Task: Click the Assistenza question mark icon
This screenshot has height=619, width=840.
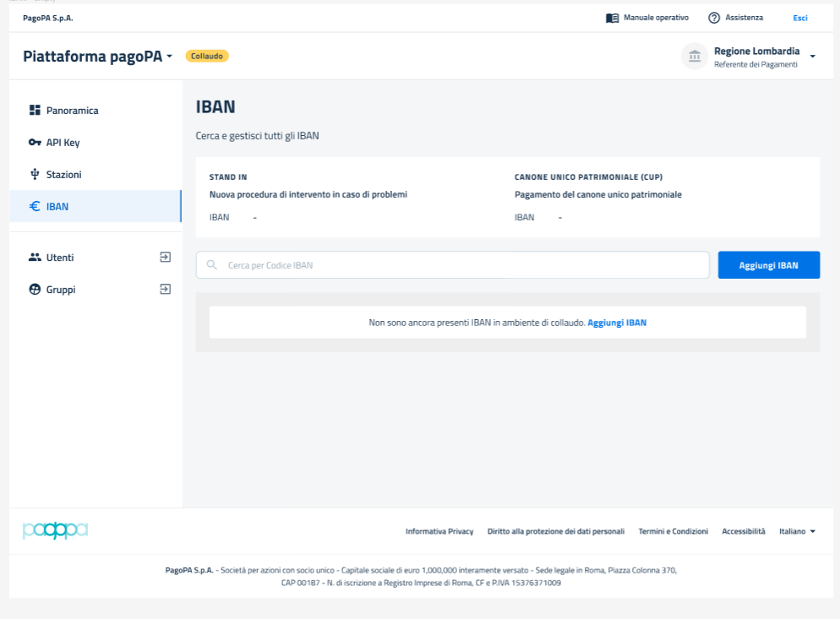Action: pyautogui.click(x=714, y=18)
